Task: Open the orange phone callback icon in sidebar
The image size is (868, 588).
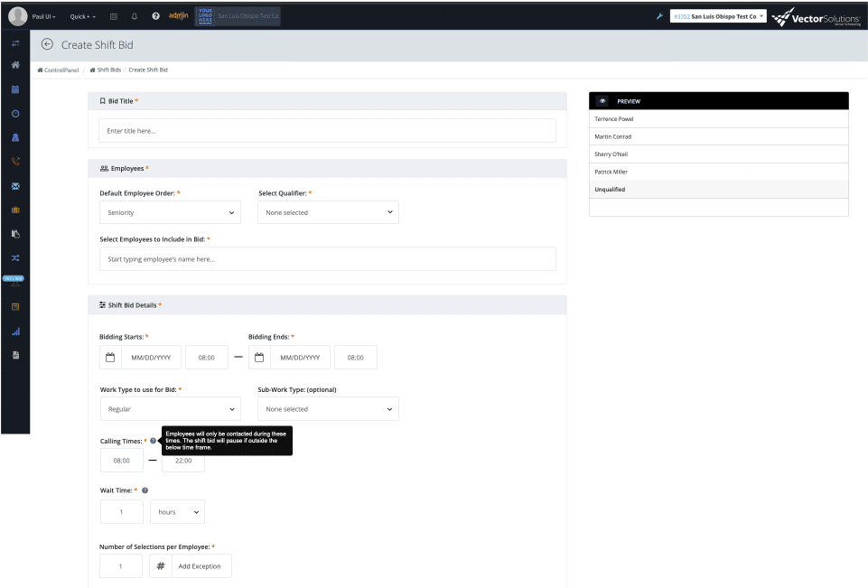Action: click(15, 161)
